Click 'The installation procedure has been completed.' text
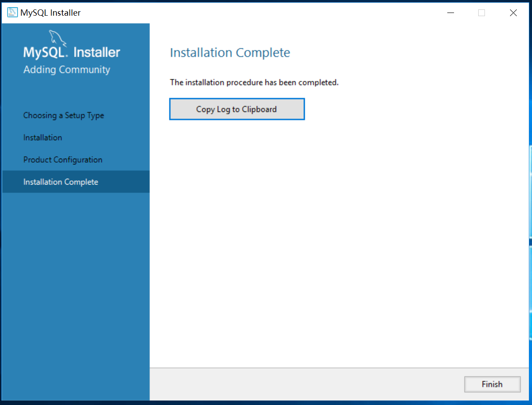Image resolution: width=532 pixels, height=405 pixels. [254, 82]
